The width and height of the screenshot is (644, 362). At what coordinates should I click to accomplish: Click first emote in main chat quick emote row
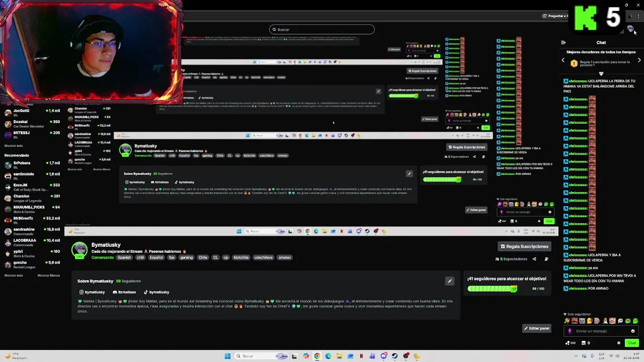click(x=567, y=321)
